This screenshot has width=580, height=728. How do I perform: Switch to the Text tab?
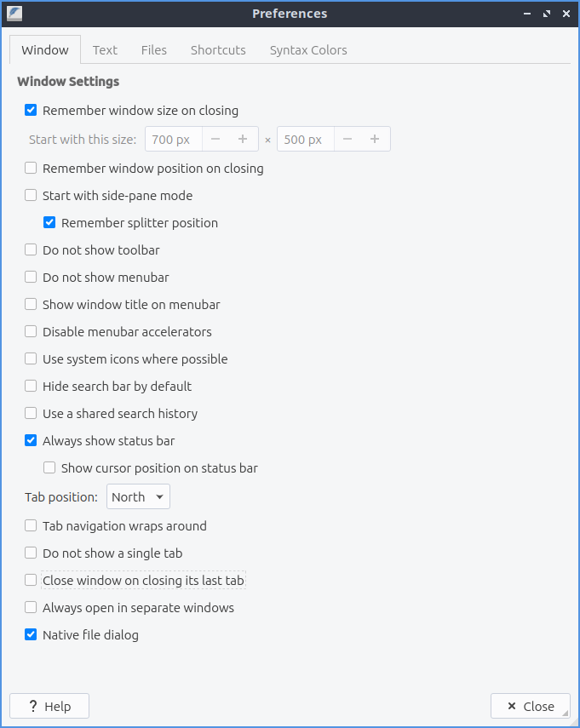coord(105,50)
